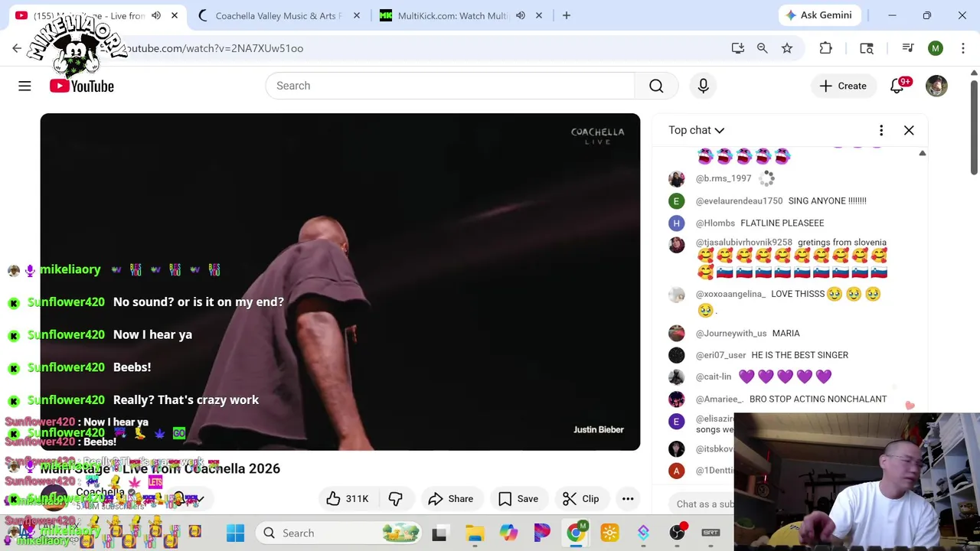Open YouTube notifications bell
The image size is (980, 551).
pos(897,86)
